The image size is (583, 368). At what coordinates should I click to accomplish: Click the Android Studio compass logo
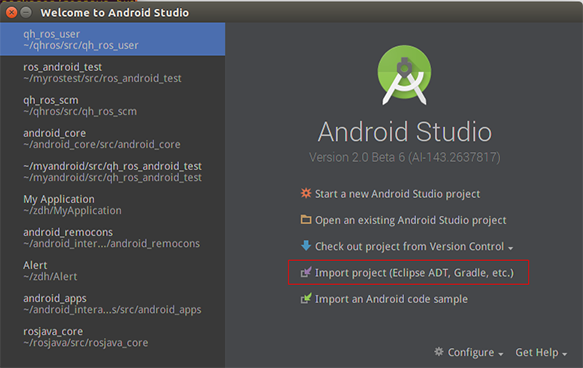pos(405,75)
